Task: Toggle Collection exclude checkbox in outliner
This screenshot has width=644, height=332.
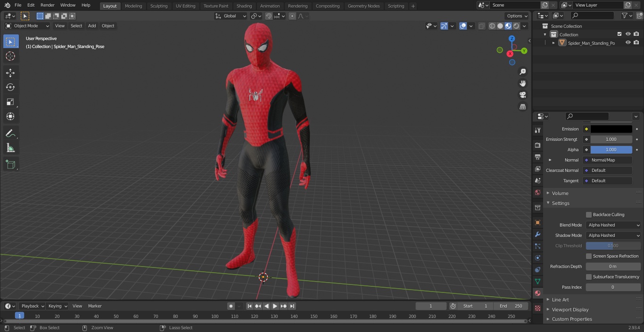Action: coord(619,34)
